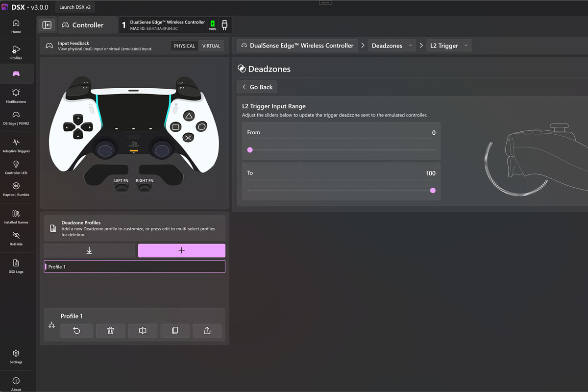Reset Profile 1 with the undo arrow icon
Image resolution: width=588 pixels, height=392 pixels.
(76, 331)
